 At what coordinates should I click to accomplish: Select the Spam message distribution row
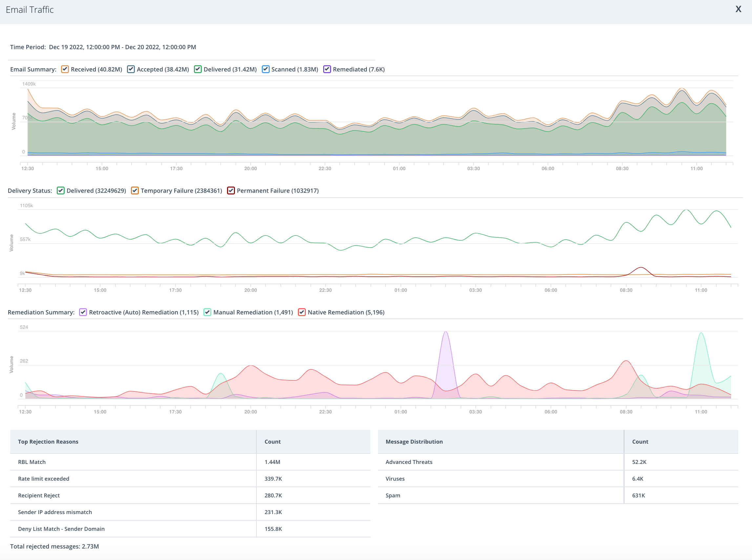click(558, 495)
